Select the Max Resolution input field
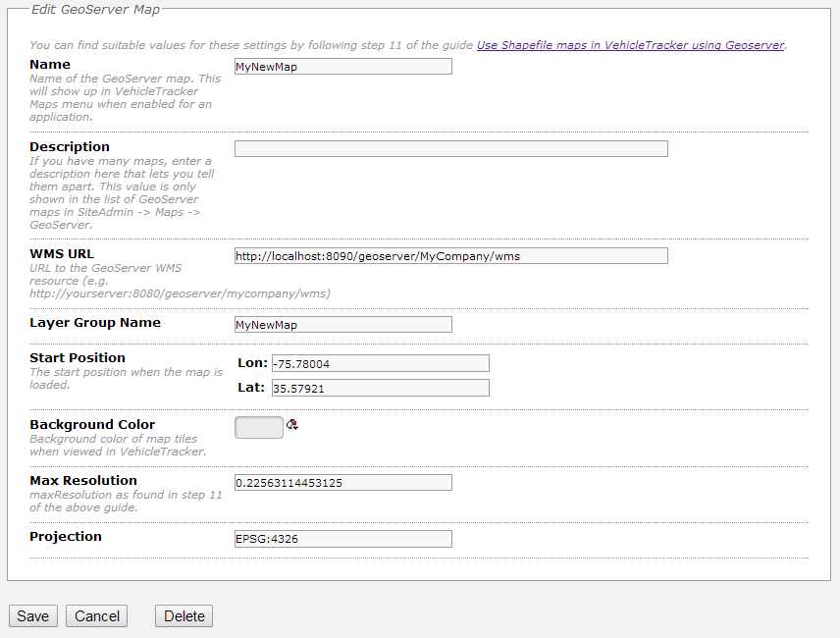840x638 pixels. point(342,482)
